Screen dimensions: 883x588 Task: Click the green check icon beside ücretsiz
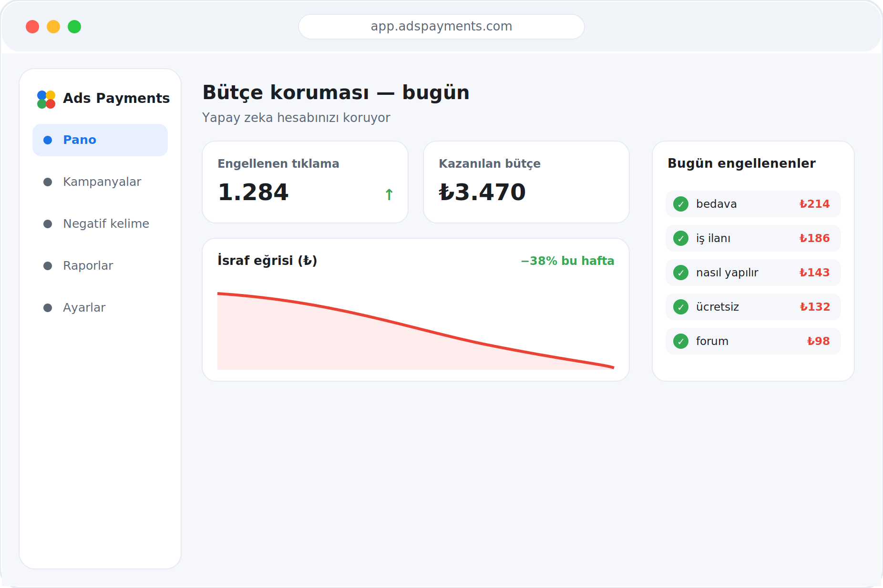point(681,307)
